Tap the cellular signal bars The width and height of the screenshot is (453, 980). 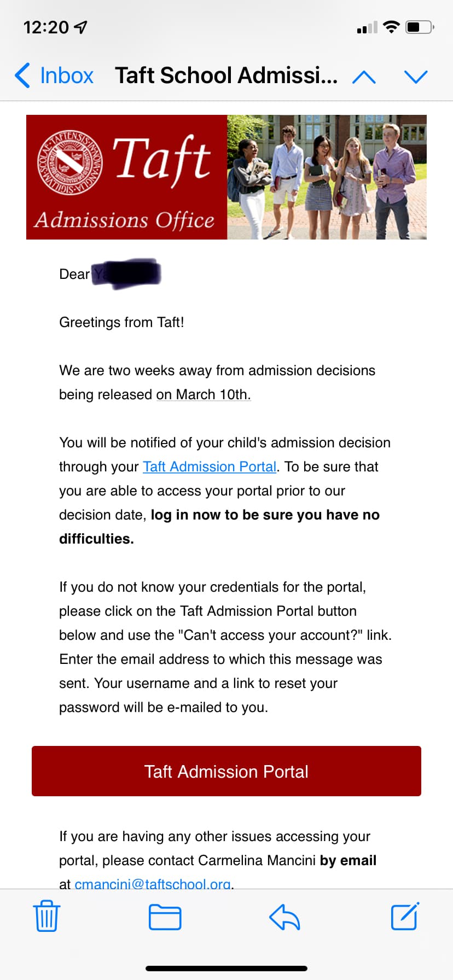pyautogui.click(x=367, y=27)
